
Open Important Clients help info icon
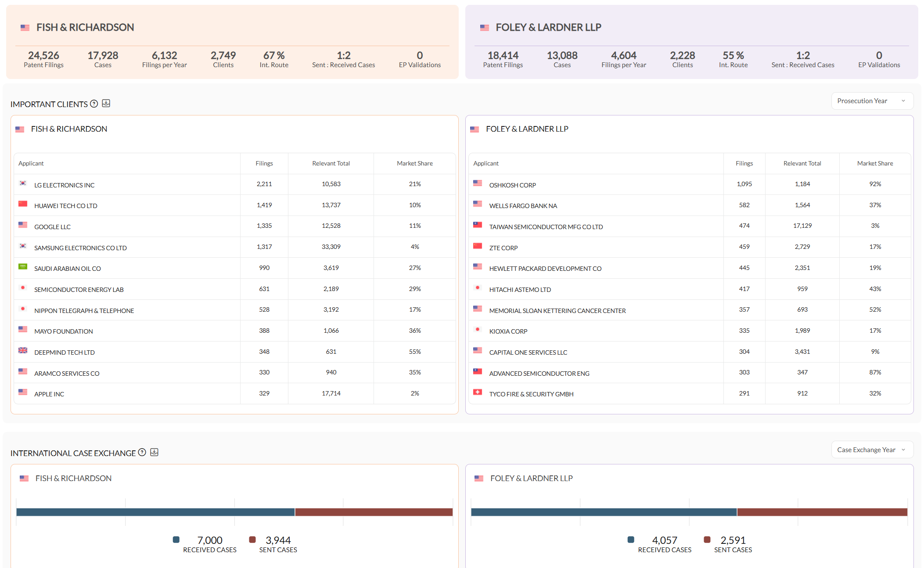click(x=94, y=104)
